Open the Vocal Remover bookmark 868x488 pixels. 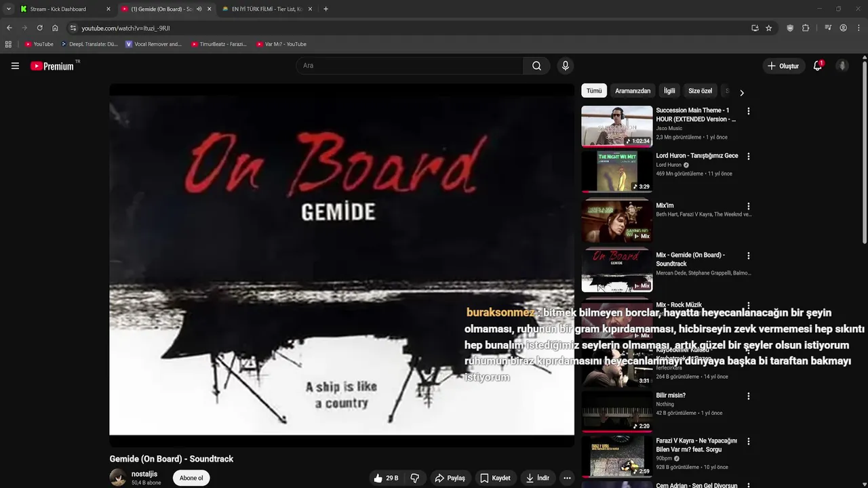[x=154, y=44]
